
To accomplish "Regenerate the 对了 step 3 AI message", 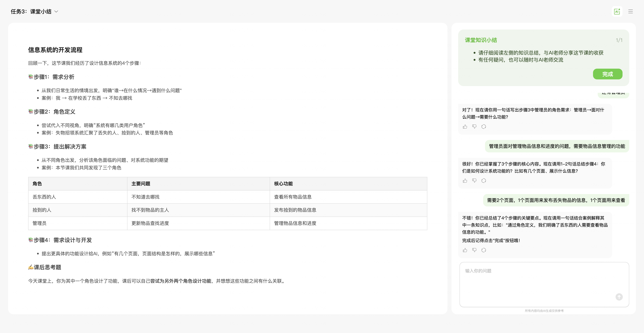I will (x=484, y=127).
